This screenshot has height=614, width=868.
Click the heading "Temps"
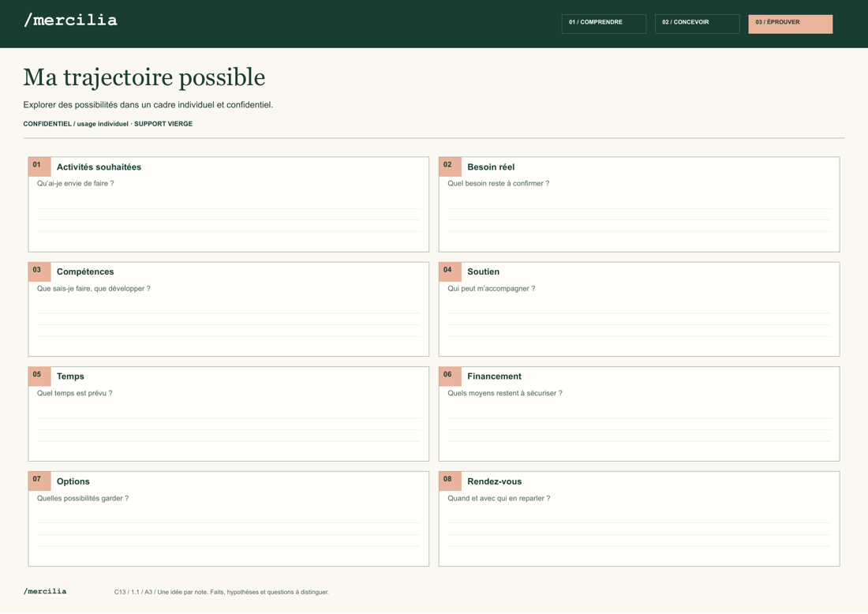tap(70, 376)
